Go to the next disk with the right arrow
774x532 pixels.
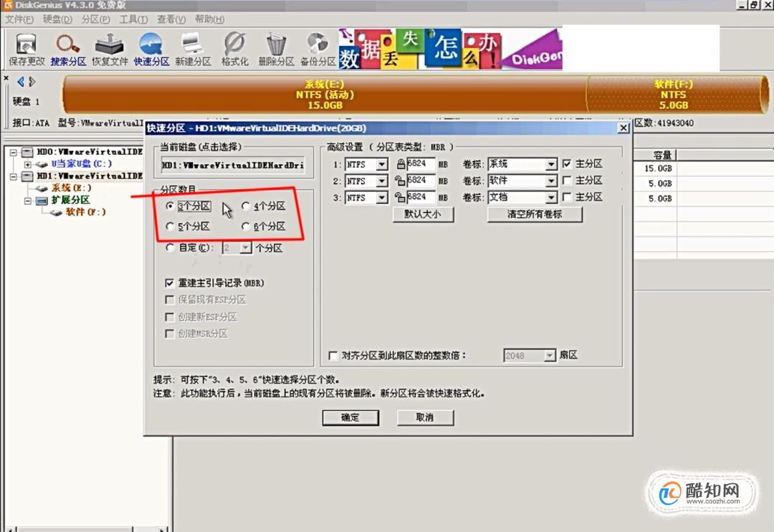[32, 82]
